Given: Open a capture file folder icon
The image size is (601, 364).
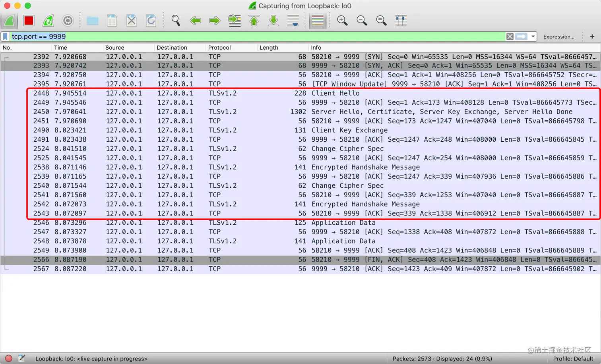Looking at the screenshot, I should point(93,21).
